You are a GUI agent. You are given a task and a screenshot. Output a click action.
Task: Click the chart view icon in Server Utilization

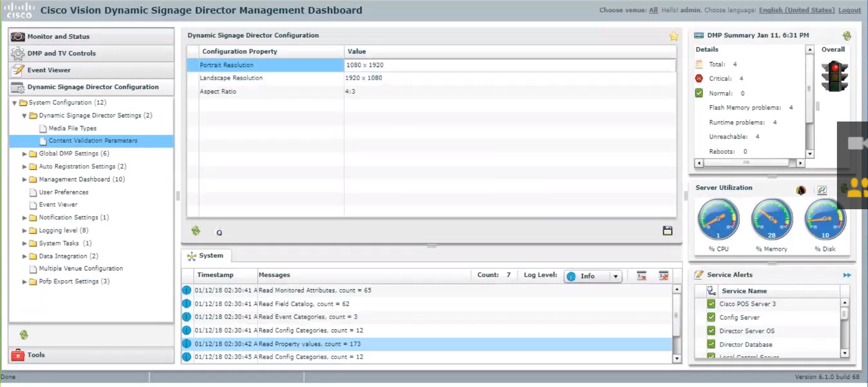coord(822,190)
